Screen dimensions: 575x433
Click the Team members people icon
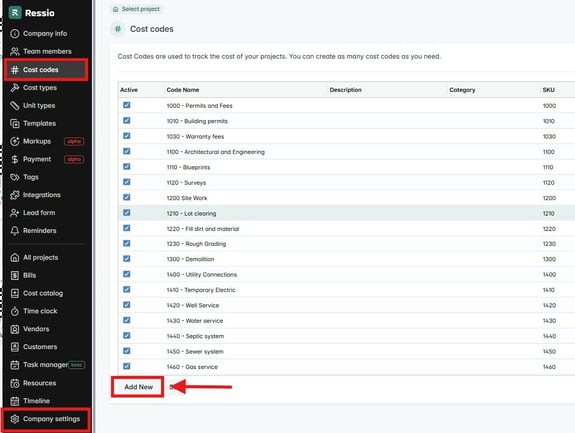pos(15,51)
